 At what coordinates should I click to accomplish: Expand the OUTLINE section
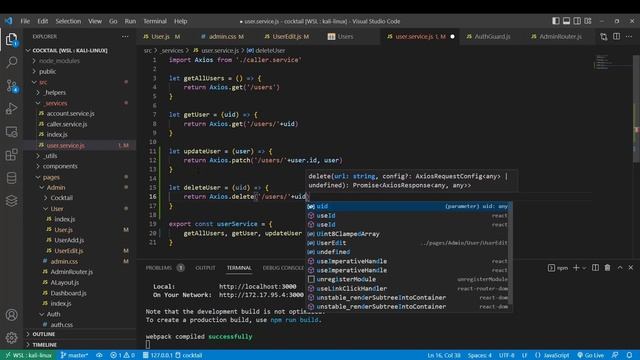(x=80, y=334)
